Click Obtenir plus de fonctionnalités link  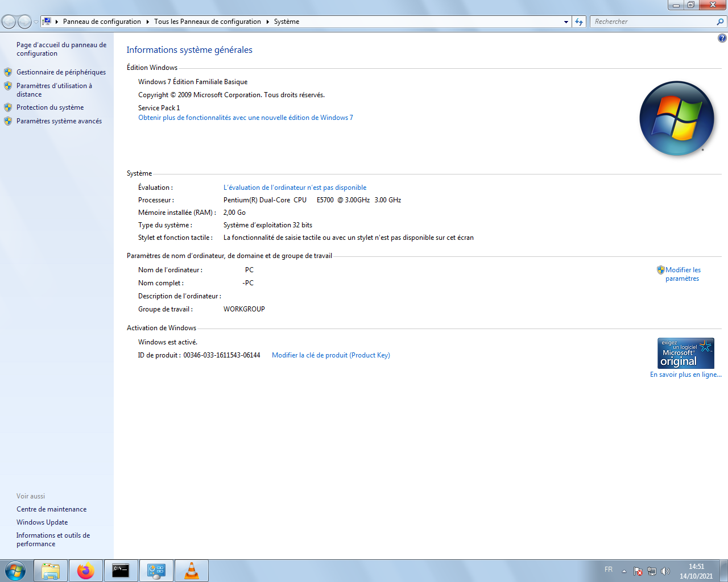click(x=246, y=118)
